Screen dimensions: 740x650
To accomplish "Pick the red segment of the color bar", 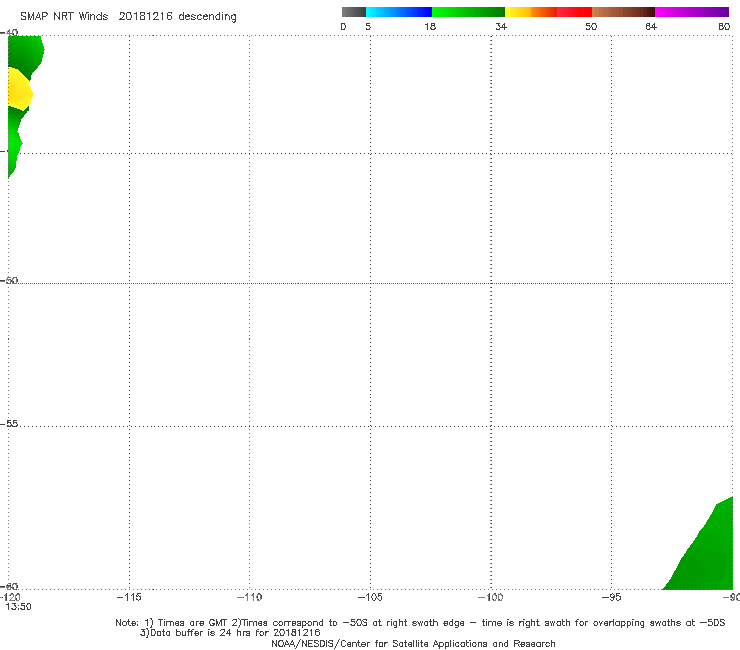I will pos(574,12).
